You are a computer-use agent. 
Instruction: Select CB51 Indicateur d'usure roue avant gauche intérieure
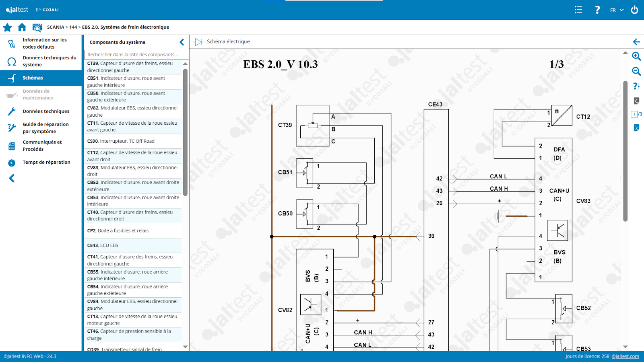click(133, 82)
